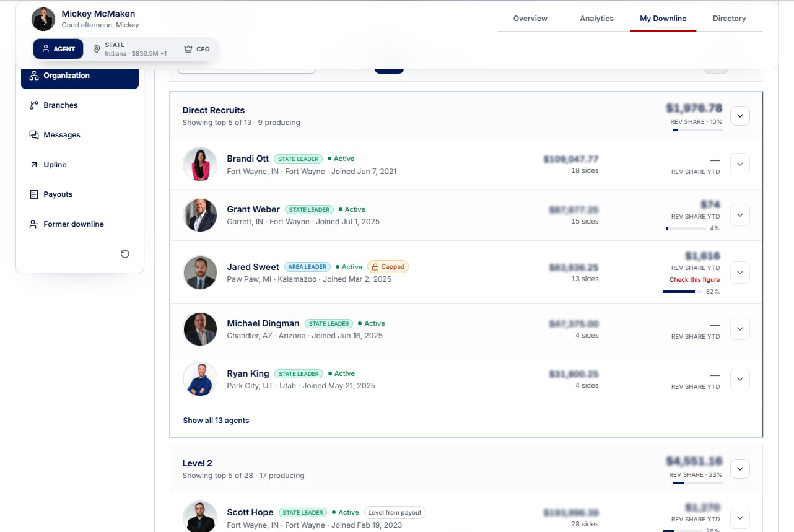Image resolution: width=794 pixels, height=532 pixels.
Task: Click the Check this figure warning link
Action: coord(694,280)
